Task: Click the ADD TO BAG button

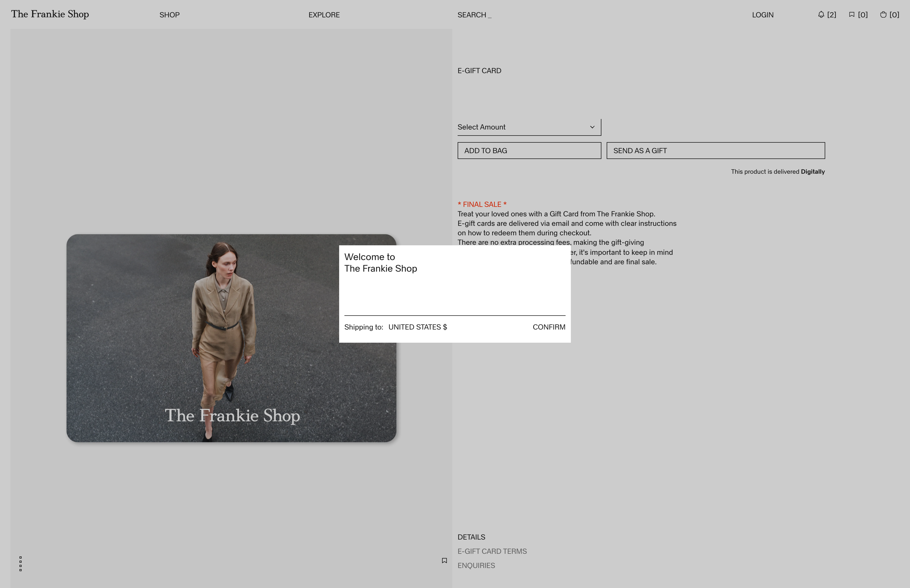Action: [529, 151]
